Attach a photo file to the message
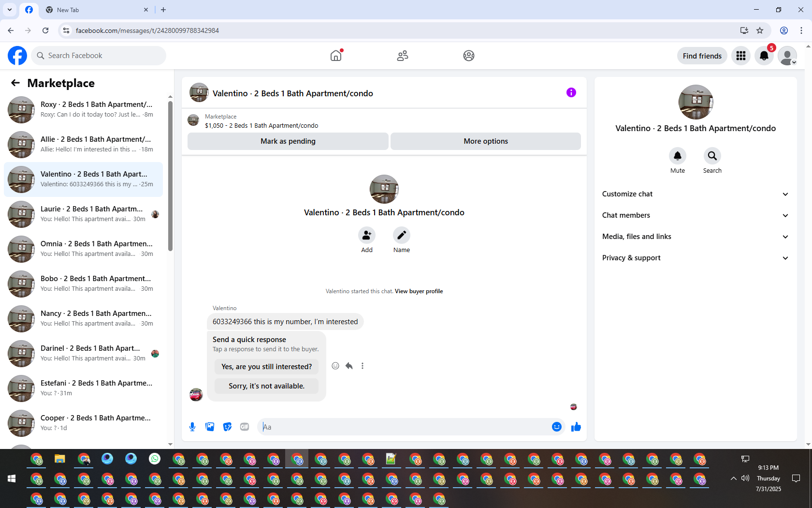This screenshot has height=508, width=812. tap(210, 427)
